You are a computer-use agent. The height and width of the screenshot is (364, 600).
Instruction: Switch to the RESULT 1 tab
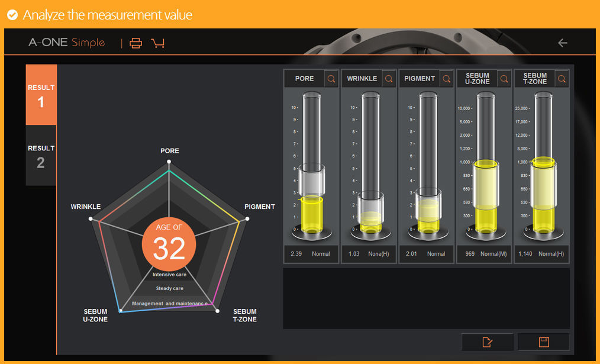click(41, 95)
